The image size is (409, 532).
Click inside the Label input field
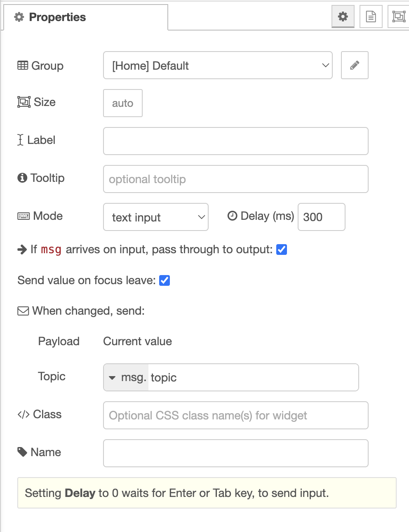click(235, 141)
